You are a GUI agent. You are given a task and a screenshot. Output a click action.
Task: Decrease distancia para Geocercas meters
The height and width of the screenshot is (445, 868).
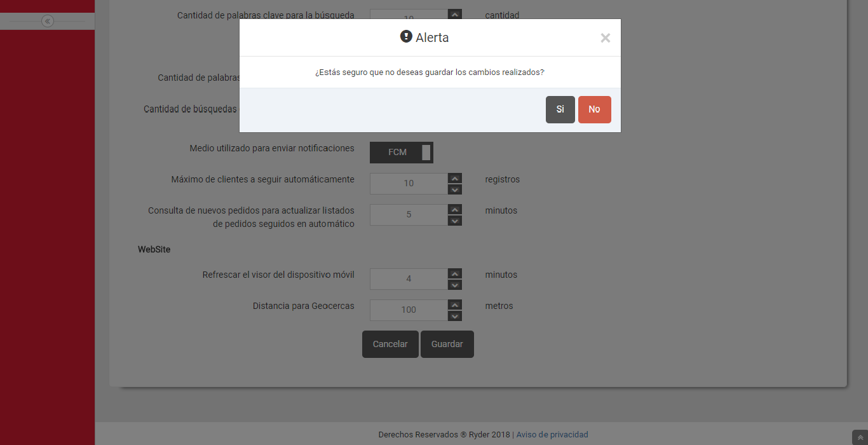[454, 316]
